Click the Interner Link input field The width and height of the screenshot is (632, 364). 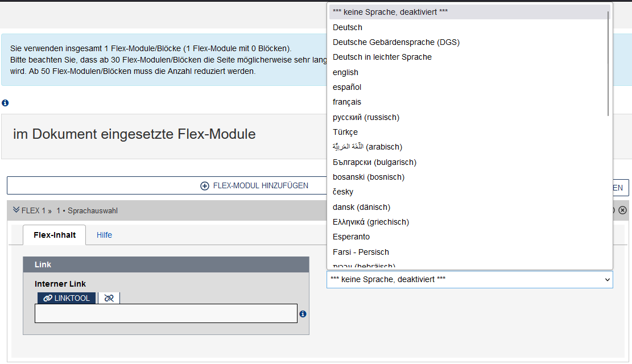point(166,313)
